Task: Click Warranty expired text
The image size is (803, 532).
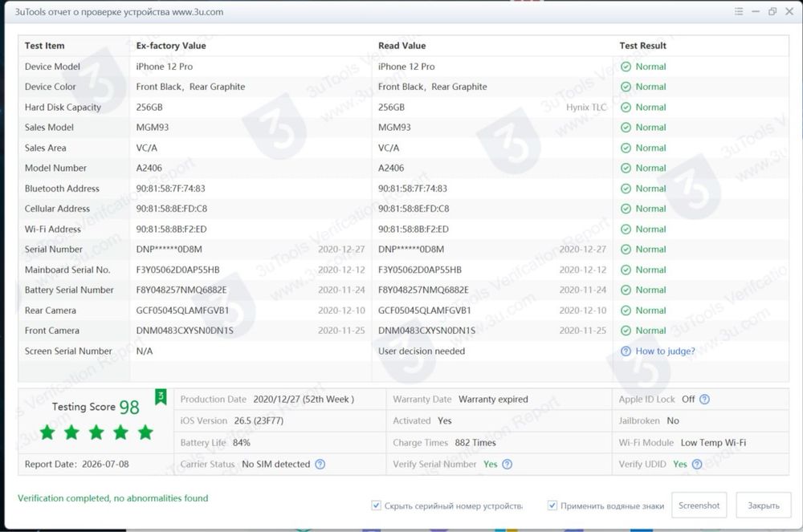Action: click(x=493, y=399)
